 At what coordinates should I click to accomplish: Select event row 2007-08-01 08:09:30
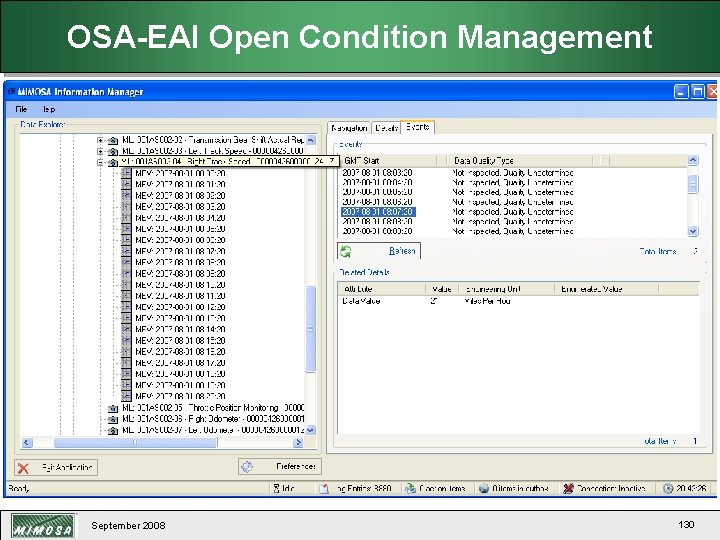[x=377, y=231]
